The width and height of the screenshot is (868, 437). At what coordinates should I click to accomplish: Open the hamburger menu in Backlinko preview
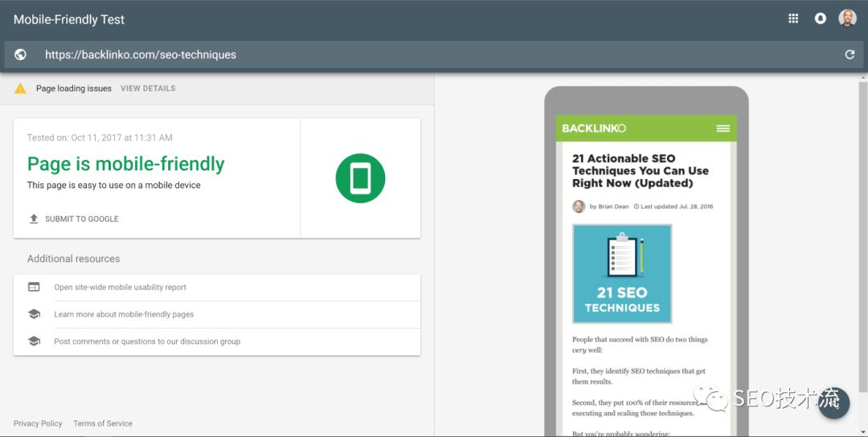[x=723, y=129]
